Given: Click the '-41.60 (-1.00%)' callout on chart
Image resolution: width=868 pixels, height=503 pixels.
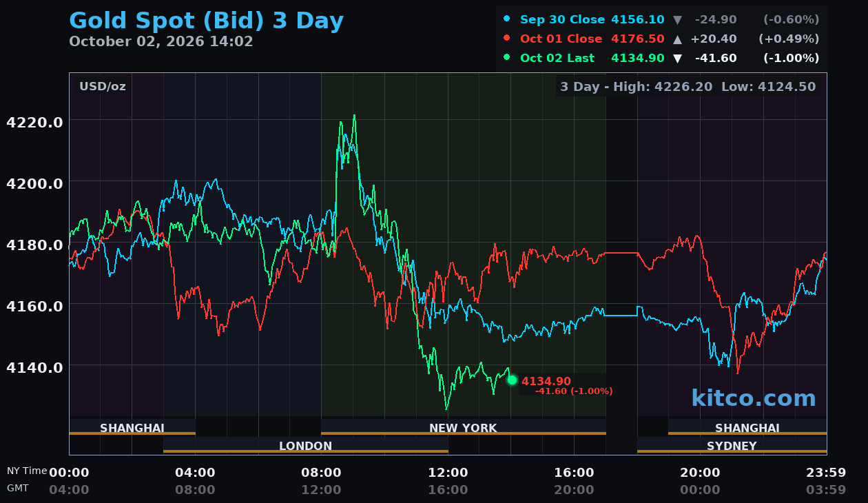Looking at the screenshot, I should point(574,391).
